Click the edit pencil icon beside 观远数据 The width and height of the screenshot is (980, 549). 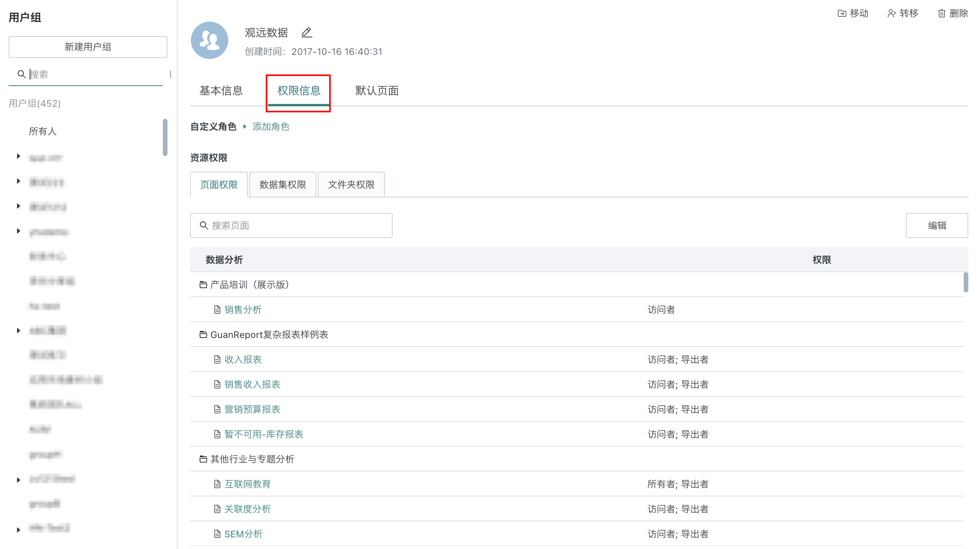coord(307,32)
